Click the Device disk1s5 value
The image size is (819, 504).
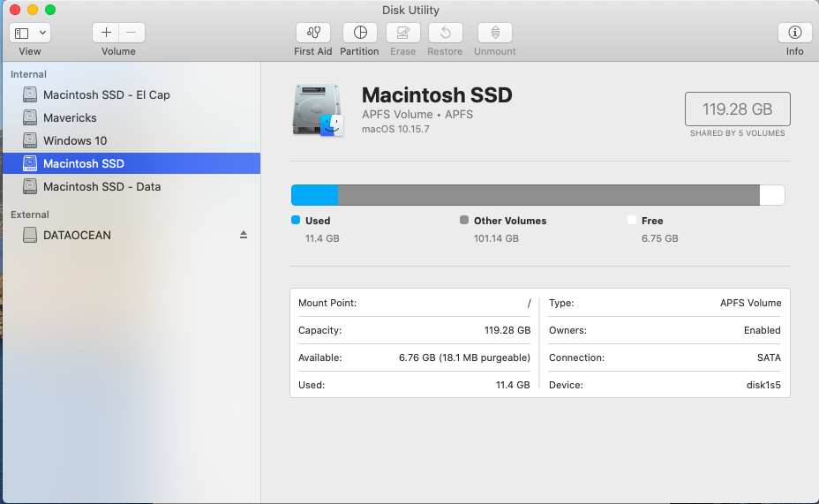(x=763, y=385)
